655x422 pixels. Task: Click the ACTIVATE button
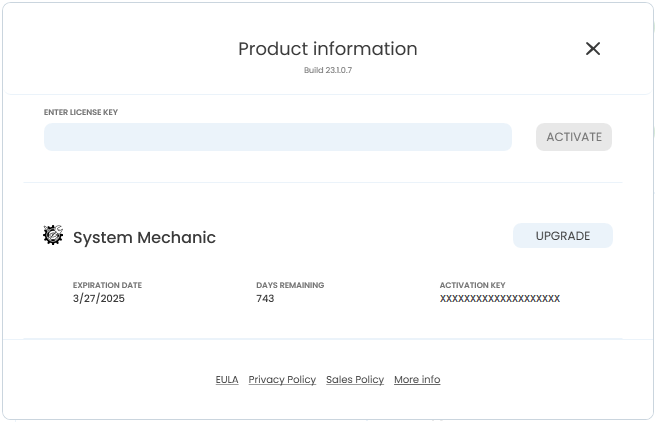click(574, 137)
